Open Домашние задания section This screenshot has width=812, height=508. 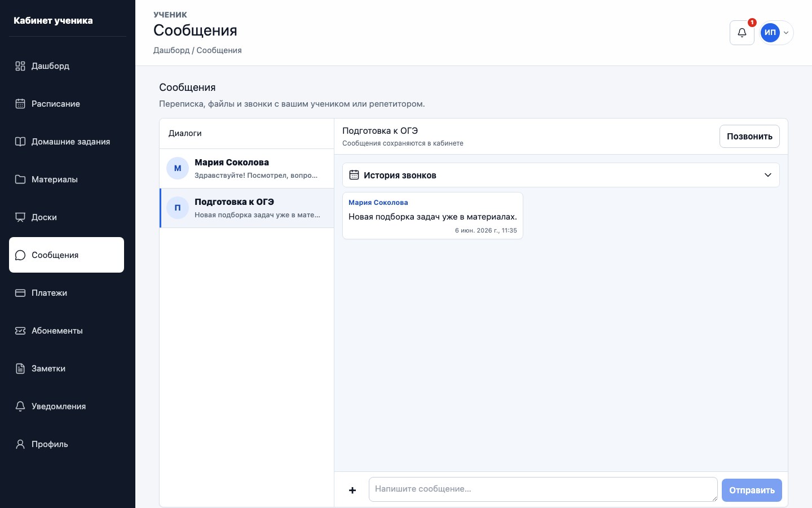(67, 142)
